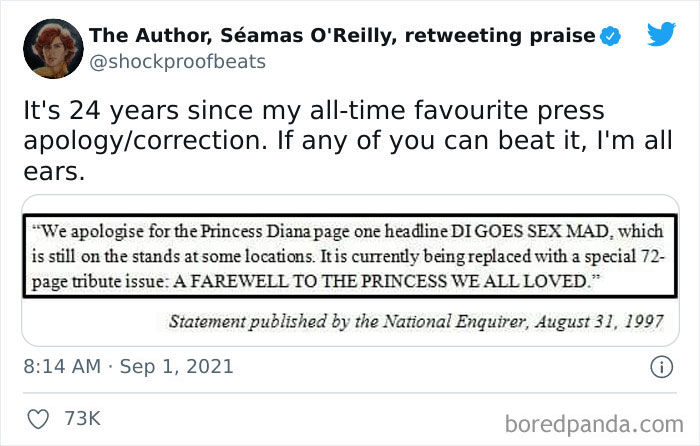Click the boredpanda.com watermark
Viewport: 700px width, 446px height.
(602, 419)
